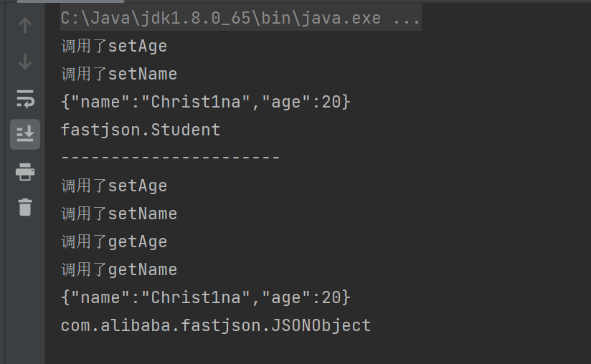Click the dashed separator line
The image size is (591, 364).
(170, 158)
